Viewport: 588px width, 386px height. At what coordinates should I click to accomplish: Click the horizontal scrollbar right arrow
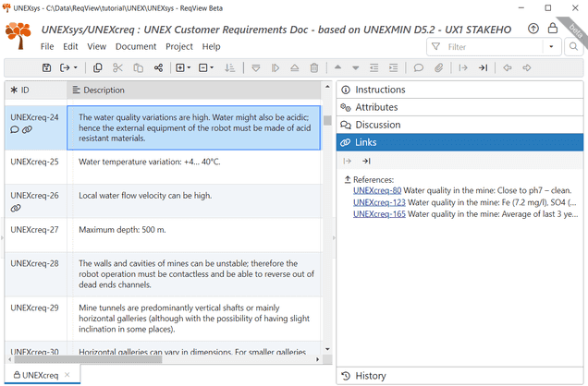point(318,359)
